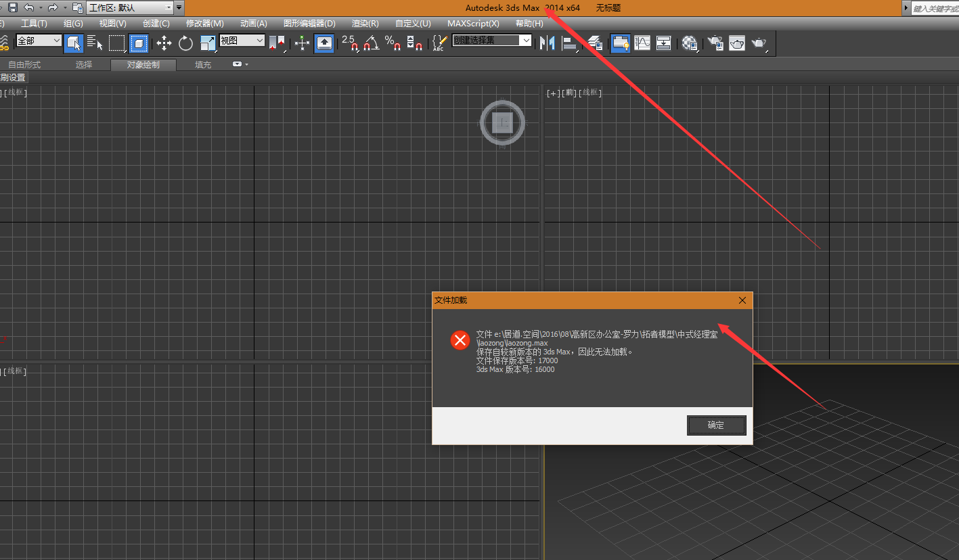
Task: Activate the Select Object tool
Action: 73,43
